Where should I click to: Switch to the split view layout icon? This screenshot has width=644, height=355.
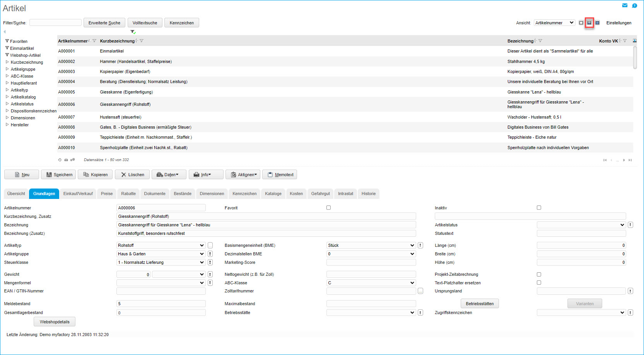(x=589, y=23)
